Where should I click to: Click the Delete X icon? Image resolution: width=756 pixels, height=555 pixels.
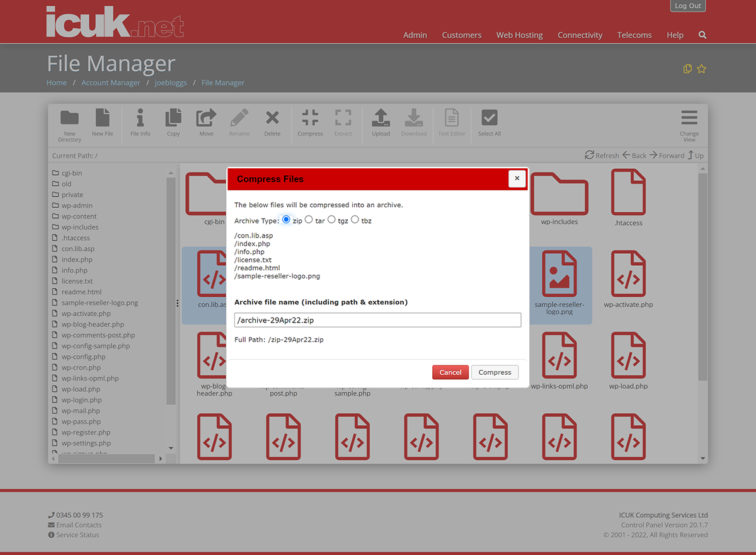[272, 118]
